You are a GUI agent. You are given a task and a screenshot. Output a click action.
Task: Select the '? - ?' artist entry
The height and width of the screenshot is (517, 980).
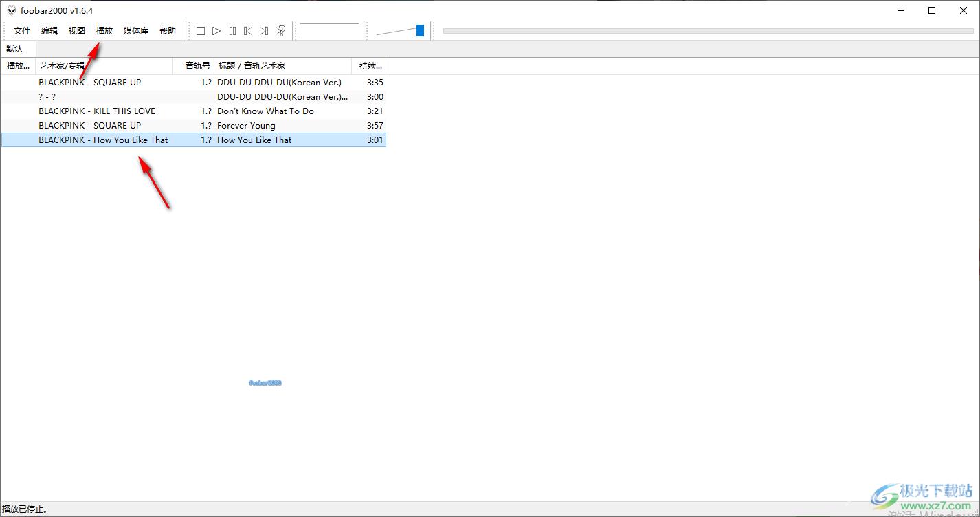47,97
